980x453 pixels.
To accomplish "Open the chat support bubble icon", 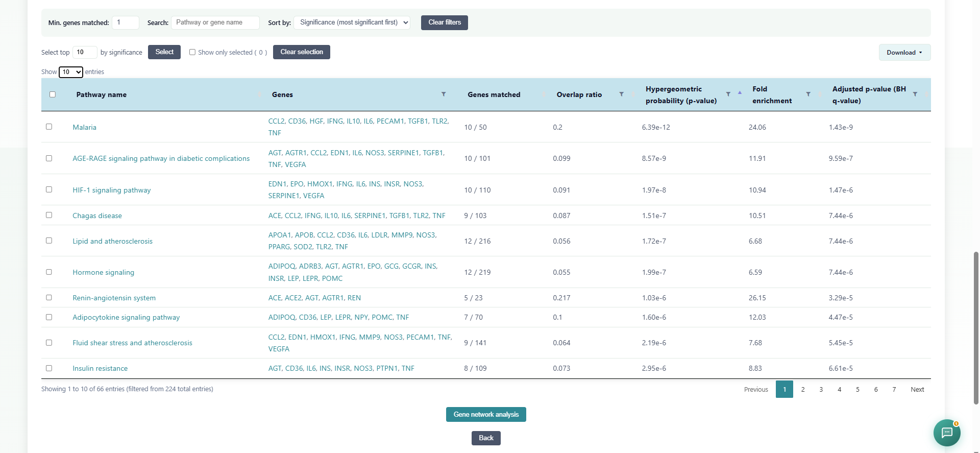I will [947, 433].
